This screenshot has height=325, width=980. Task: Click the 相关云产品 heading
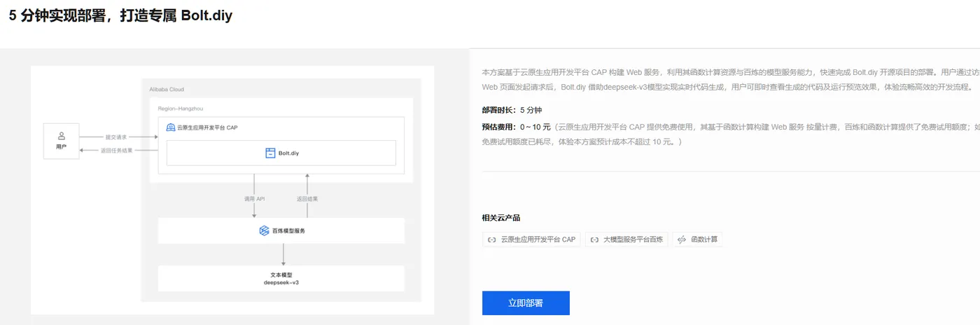[x=501, y=218]
